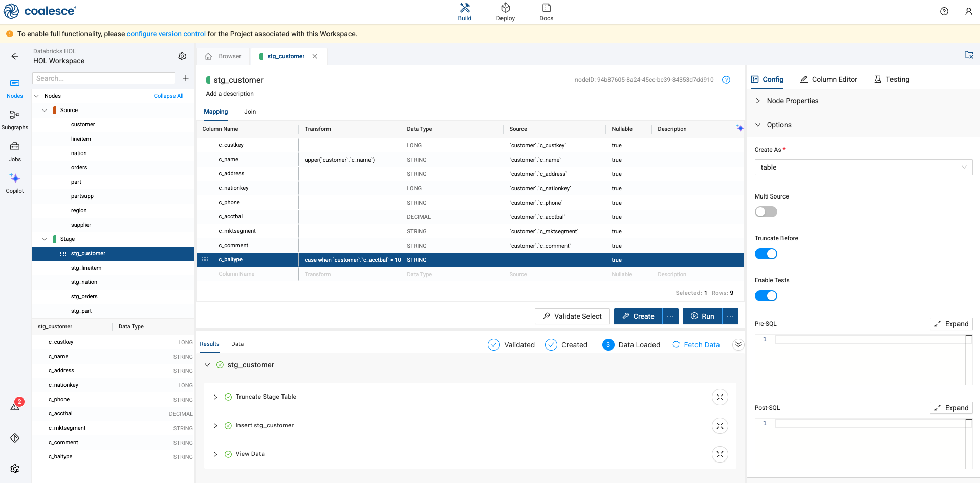Screen dimensions: 980x483
Task: Click the workspace settings gear icon
Action: 182,56
